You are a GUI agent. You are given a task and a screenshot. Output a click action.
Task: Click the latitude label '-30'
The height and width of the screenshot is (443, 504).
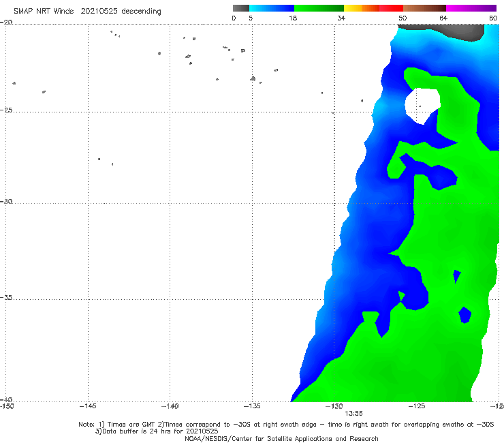pos(6,201)
